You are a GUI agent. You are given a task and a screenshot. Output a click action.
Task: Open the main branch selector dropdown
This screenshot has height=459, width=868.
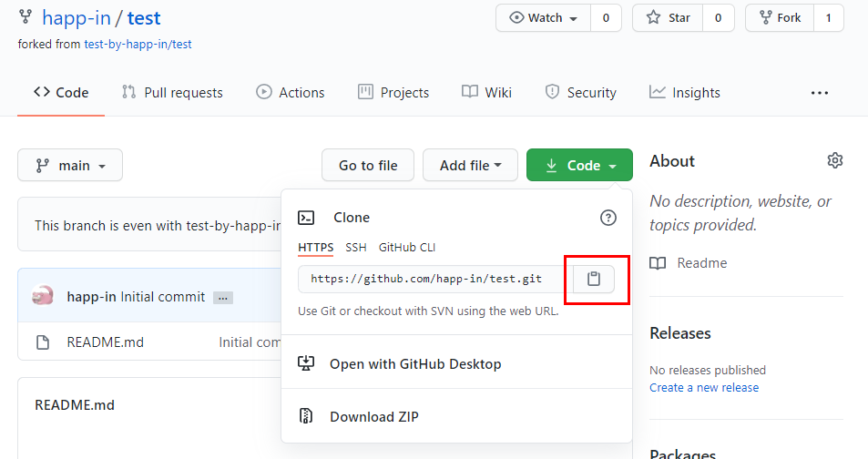[x=70, y=165]
